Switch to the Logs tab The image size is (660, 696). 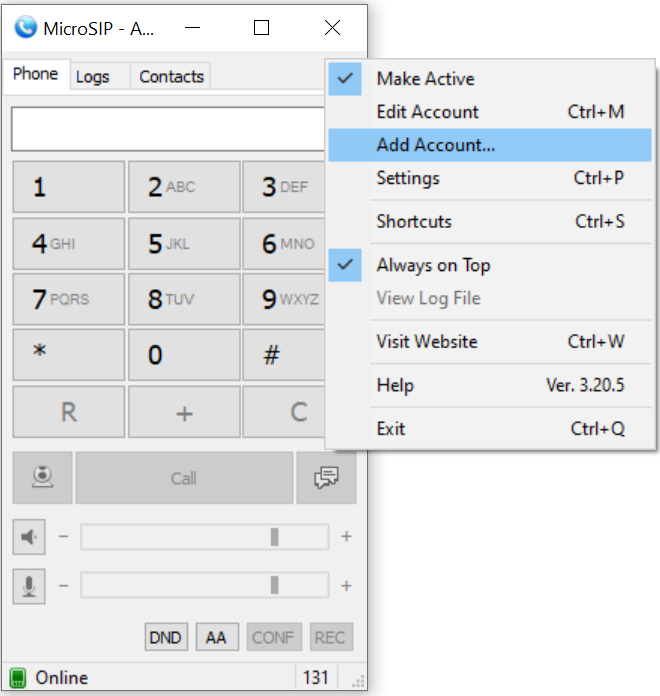(x=93, y=77)
